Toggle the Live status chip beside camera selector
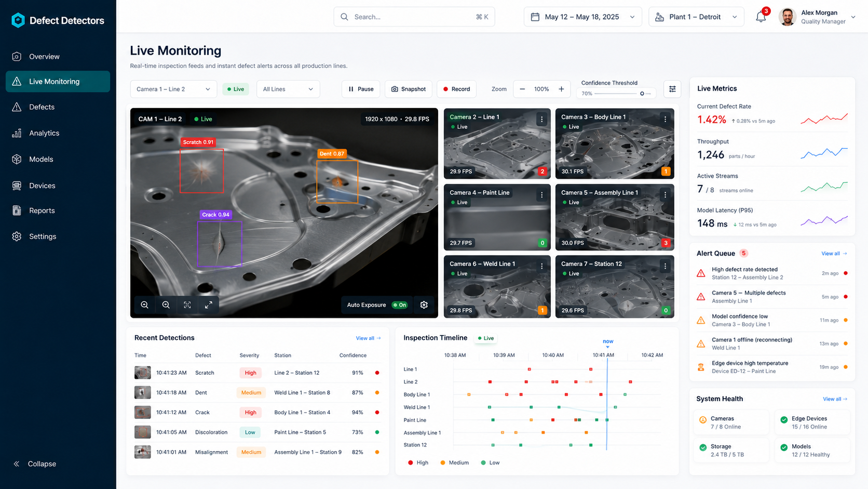The image size is (868, 489). (x=236, y=89)
